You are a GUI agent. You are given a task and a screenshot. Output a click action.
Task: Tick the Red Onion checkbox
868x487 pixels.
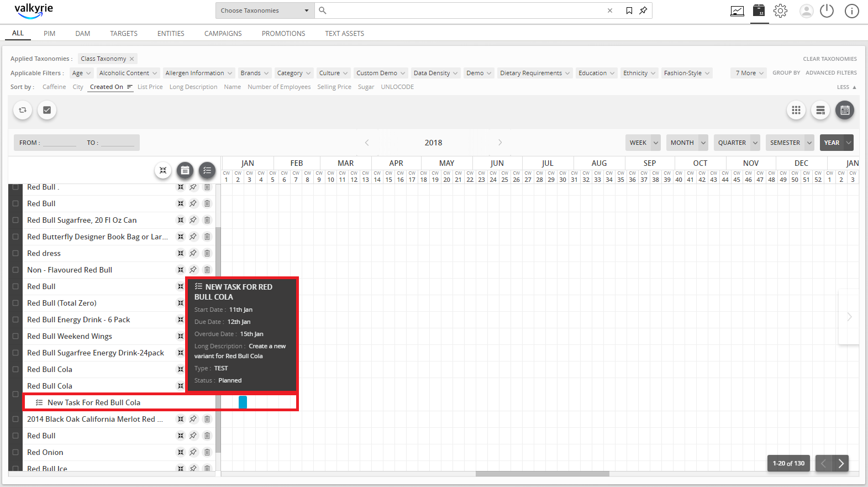coord(15,452)
